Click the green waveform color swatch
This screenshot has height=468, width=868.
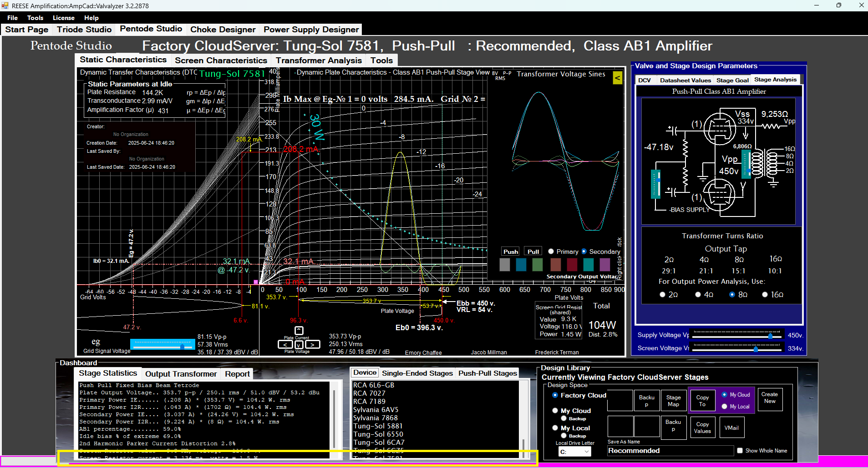[x=538, y=264]
